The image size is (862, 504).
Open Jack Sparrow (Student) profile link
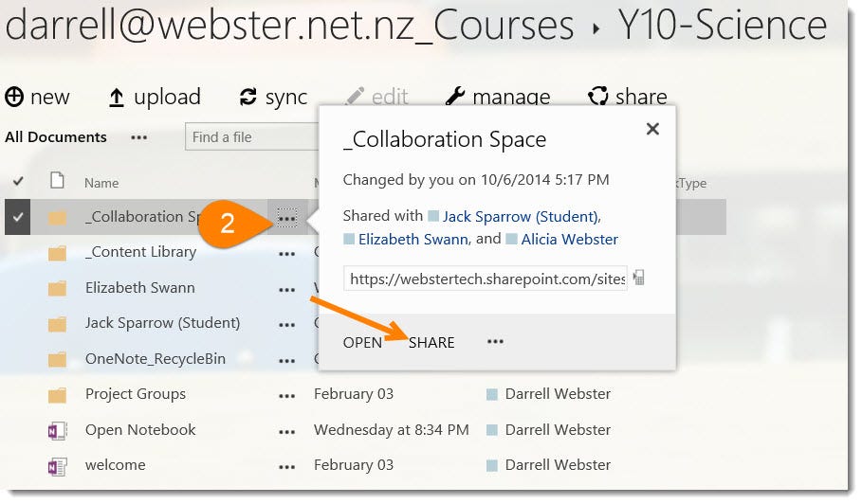[520, 217]
